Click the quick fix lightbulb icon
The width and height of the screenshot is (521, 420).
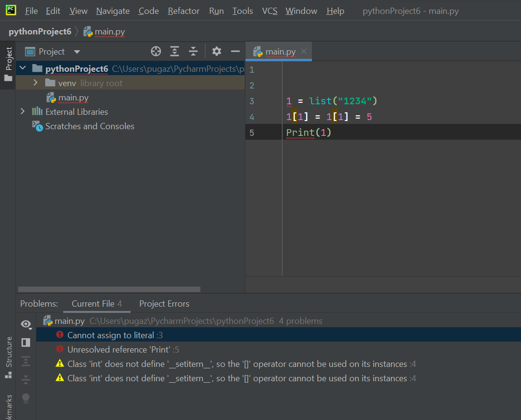[x=25, y=398]
